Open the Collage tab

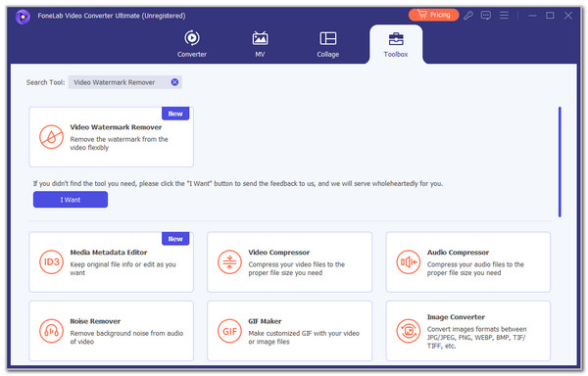tap(327, 44)
